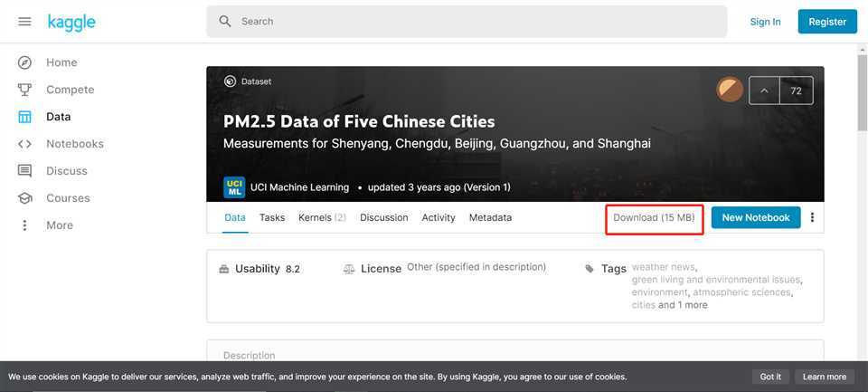
Task: Click the Register button
Action: (x=827, y=22)
